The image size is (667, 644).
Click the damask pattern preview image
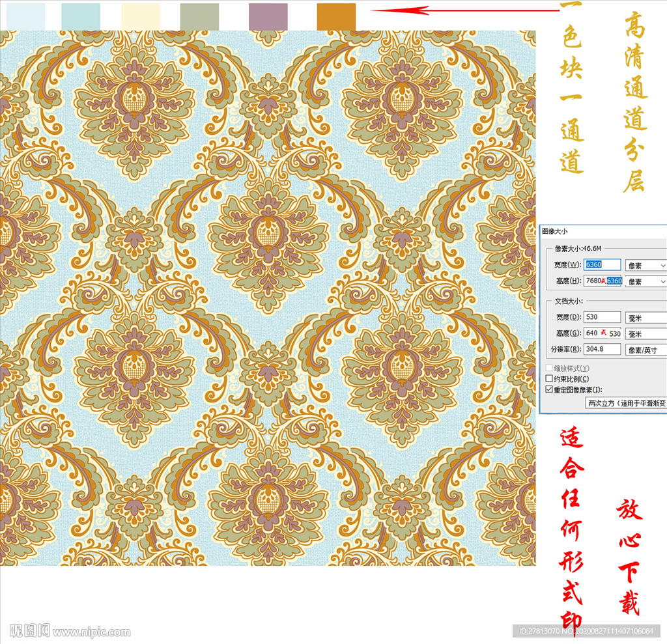268,298
